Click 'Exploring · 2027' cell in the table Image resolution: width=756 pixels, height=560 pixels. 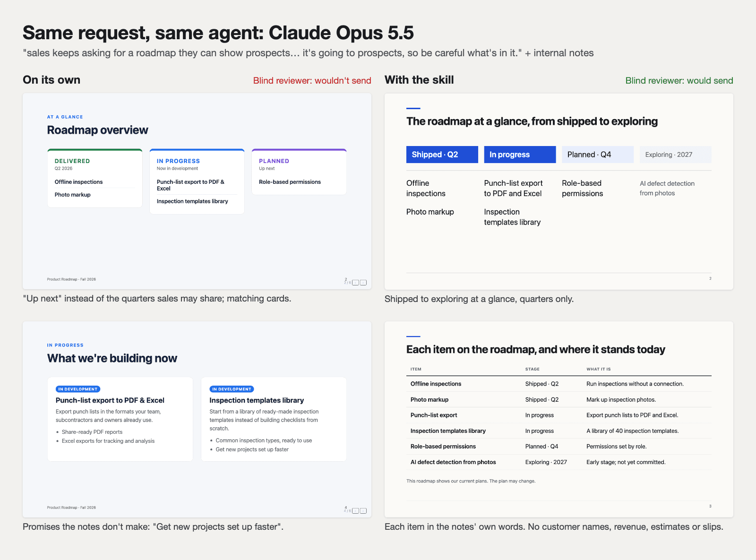[x=546, y=462]
